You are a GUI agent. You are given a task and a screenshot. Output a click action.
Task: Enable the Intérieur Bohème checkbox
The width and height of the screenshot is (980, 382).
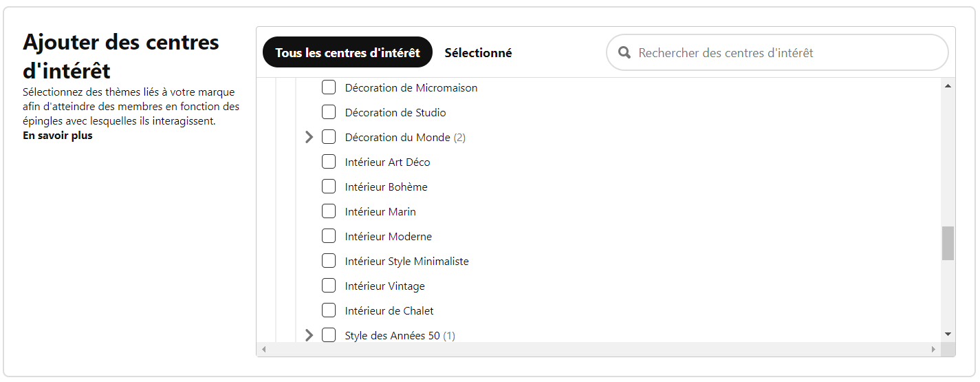tap(329, 187)
